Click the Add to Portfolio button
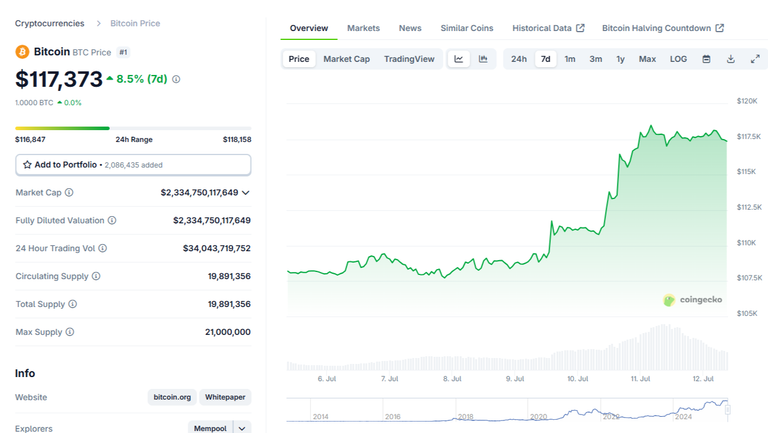This screenshot has width=768, height=433. 133,165
